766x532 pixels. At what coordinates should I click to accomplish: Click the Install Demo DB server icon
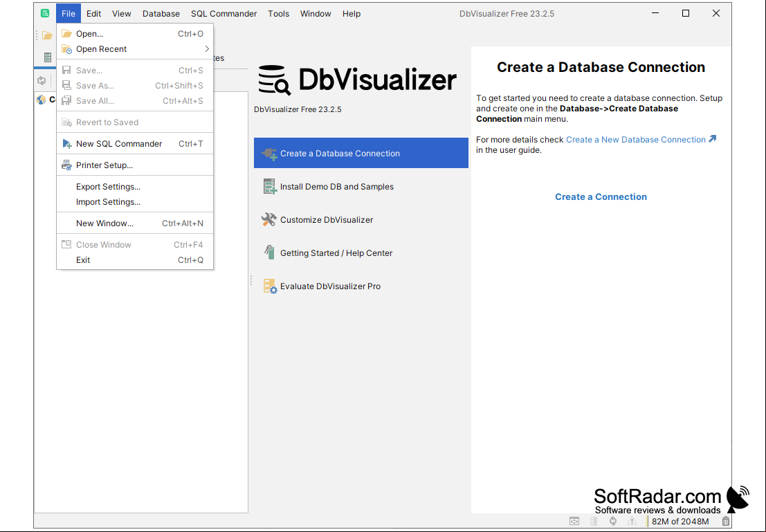pos(269,187)
